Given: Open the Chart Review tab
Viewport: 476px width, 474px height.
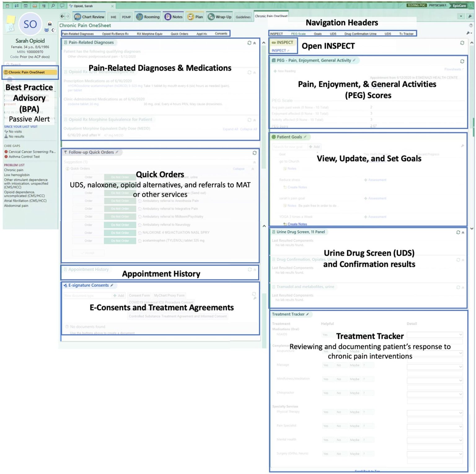Looking at the screenshot, I should coord(90,17).
